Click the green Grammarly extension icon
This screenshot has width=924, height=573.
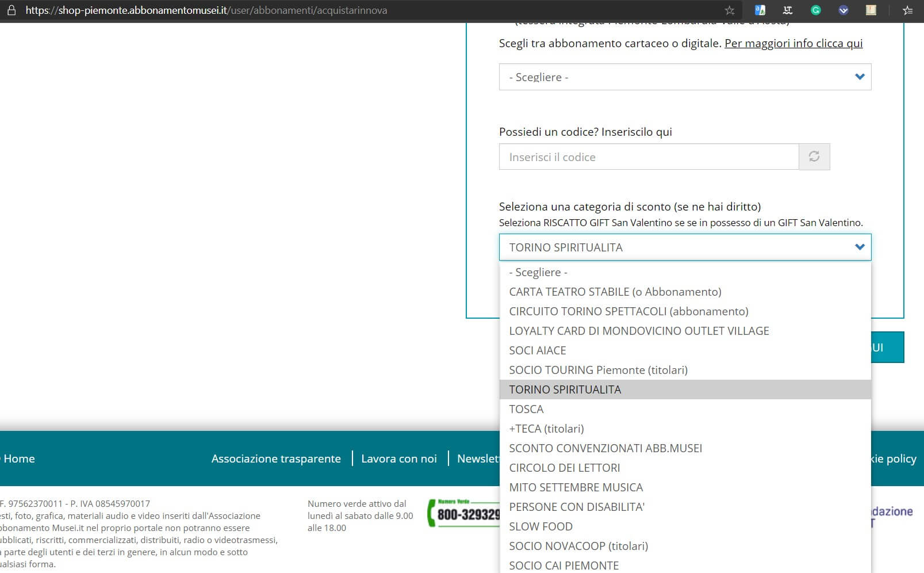tap(815, 10)
